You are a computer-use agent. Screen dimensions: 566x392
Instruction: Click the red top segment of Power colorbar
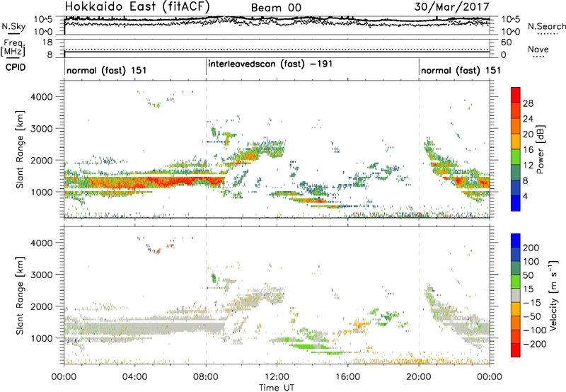[x=516, y=95]
